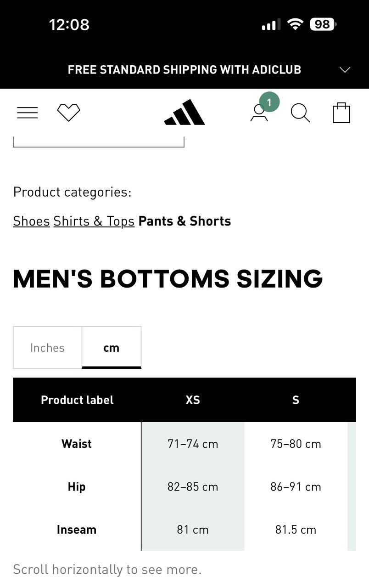Open the account profile icon
Screen dimensions: 369x588
[x=258, y=114]
